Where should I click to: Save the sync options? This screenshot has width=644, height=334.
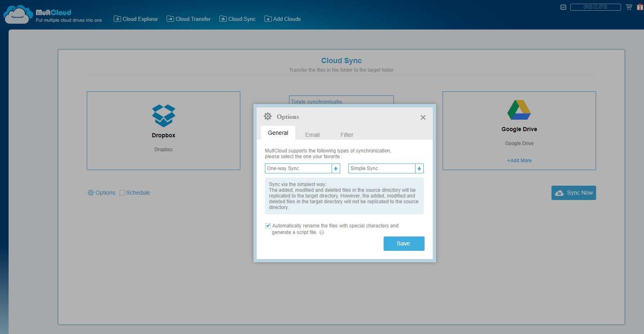click(404, 243)
